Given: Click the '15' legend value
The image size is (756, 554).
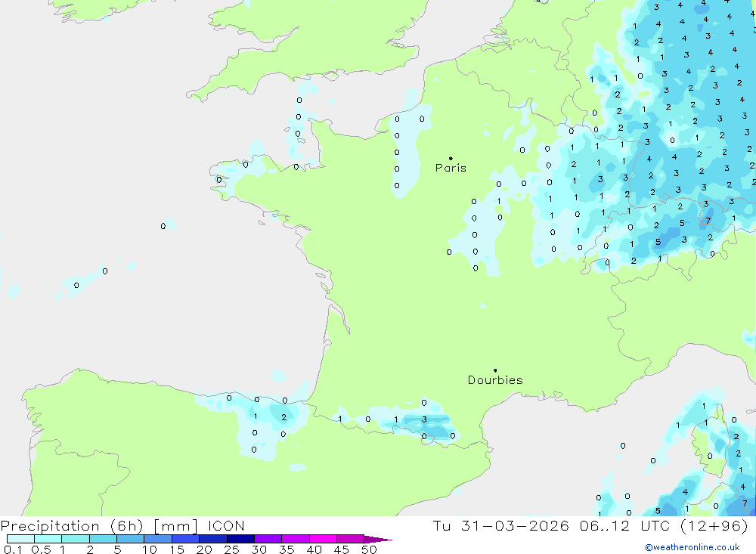Looking at the screenshot, I should (x=177, y=549).
